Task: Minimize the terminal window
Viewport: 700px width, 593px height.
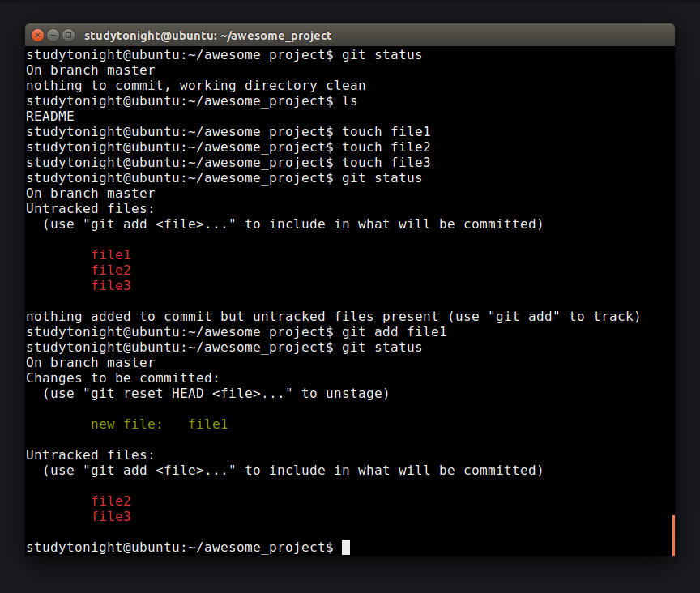Action: coord(53,36)
